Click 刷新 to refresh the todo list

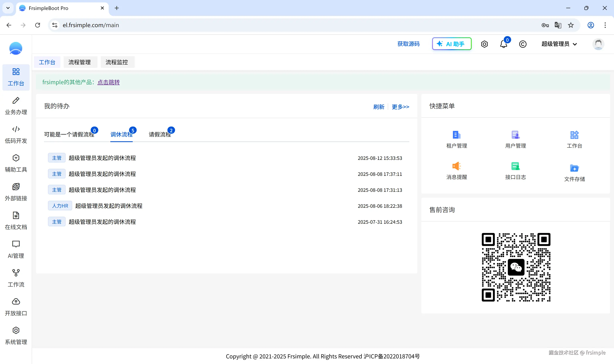(379, 107)
